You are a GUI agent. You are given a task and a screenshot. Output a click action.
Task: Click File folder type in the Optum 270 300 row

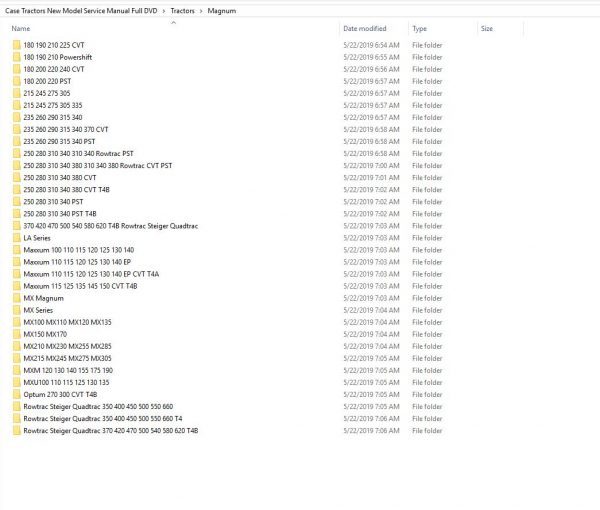pos(427,394)
